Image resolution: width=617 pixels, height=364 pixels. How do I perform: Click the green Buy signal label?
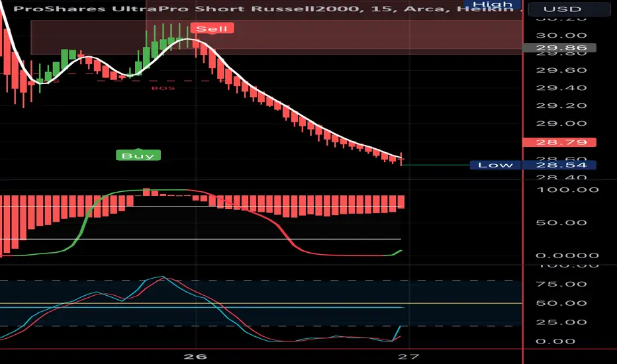(x=138, y=156)
